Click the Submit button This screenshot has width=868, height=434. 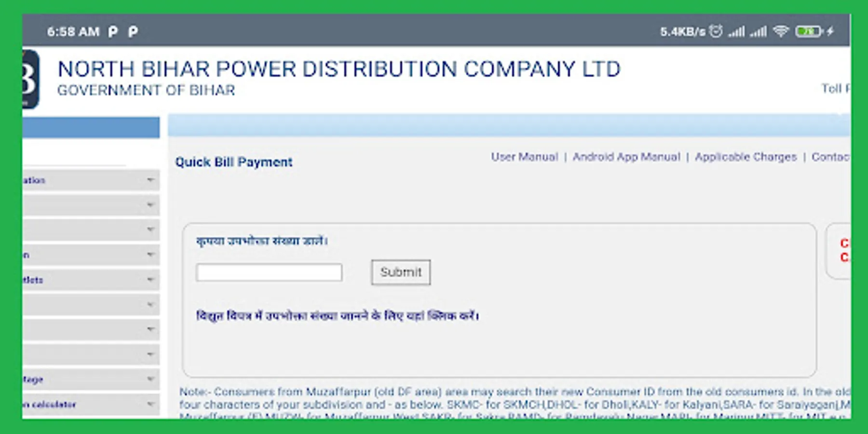pos(401,272)
